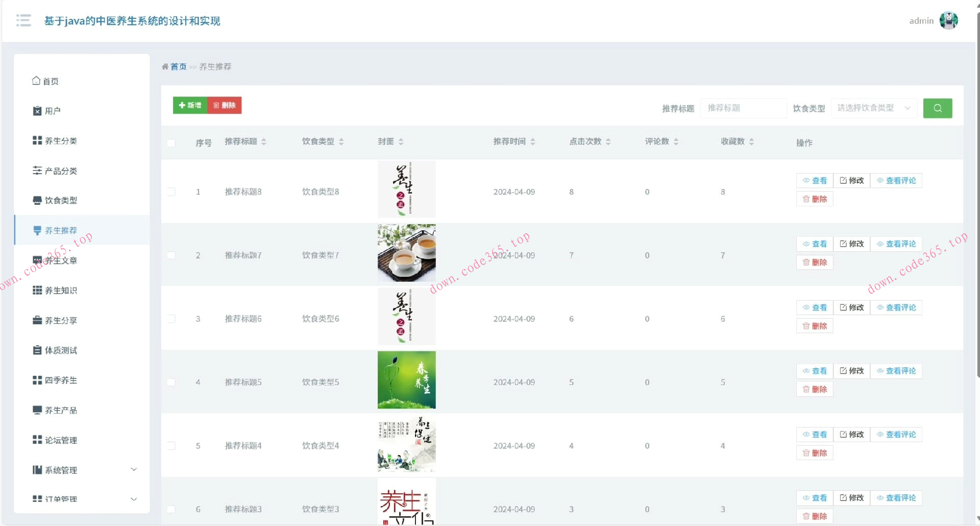Image resolution: width=980 pixels, height=526 pixels.
Task: Check the row for 推荐标题3
Action: pos(171,509)
